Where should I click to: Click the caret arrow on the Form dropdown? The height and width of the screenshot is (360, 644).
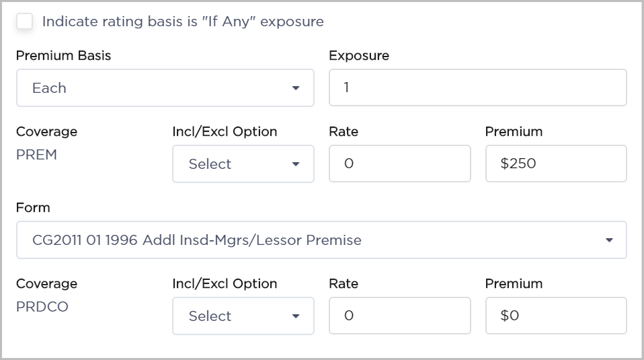tap(609, 240)
